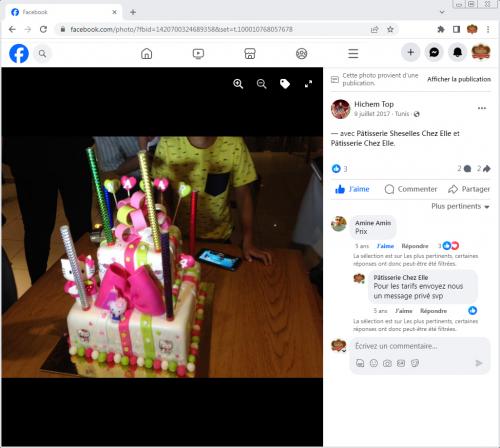This screenshot has width=500, height=448.
Task: Open Amine Amin's avatar
Action: [339, 224]
